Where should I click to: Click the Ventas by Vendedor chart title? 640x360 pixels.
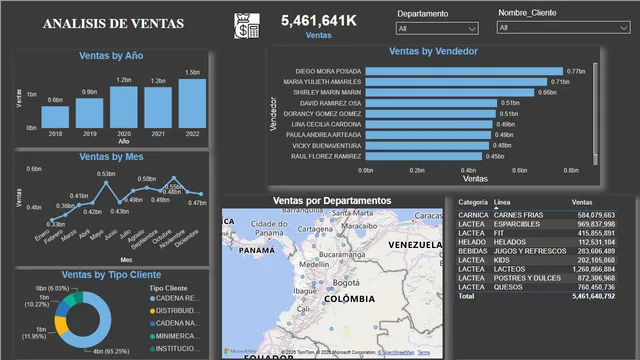tap(433, 51)
